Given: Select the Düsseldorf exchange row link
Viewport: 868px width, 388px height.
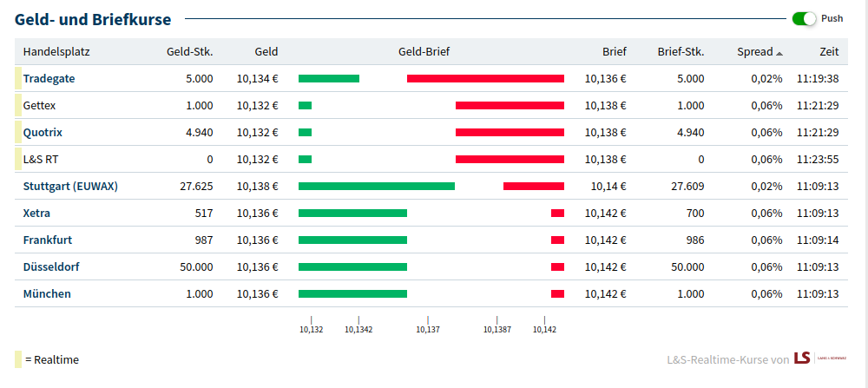Looking at the screenshot, I should (51, 266).
